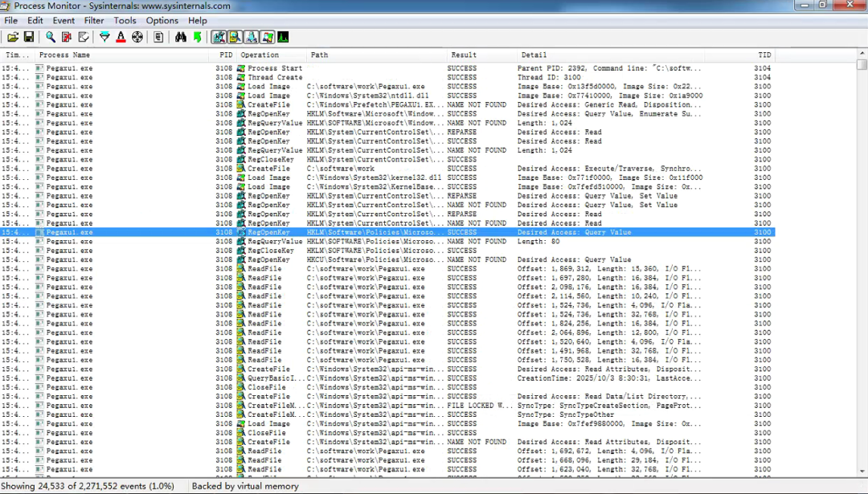The image size is (868, 494).
Task: Select the RegOpenKey HKCU\Policies row
Action: (387, 259)
